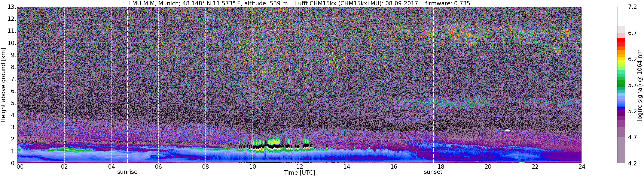Click the '5.' height tick label
This screenshot has height=177, width=644.
pyautogui.click(x=13, y=103)
